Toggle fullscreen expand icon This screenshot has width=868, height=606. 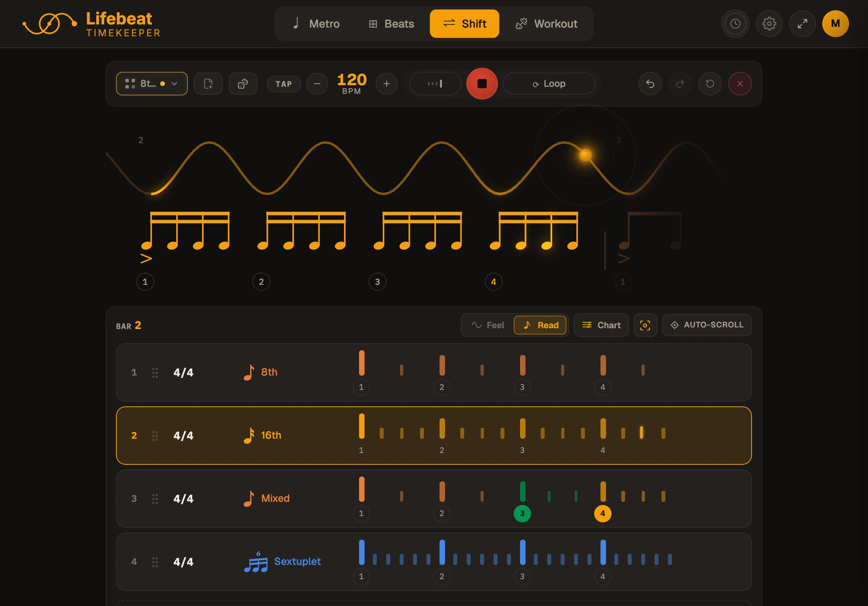click(803, 24)
